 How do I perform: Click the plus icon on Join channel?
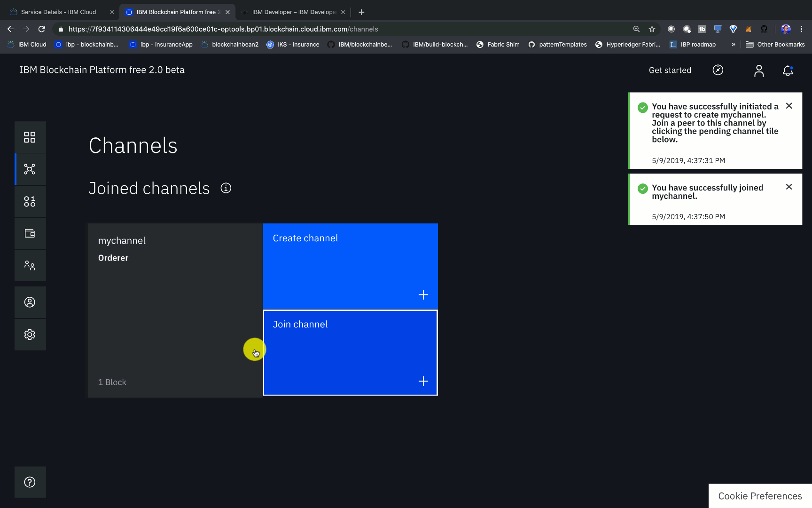(423, 381)
